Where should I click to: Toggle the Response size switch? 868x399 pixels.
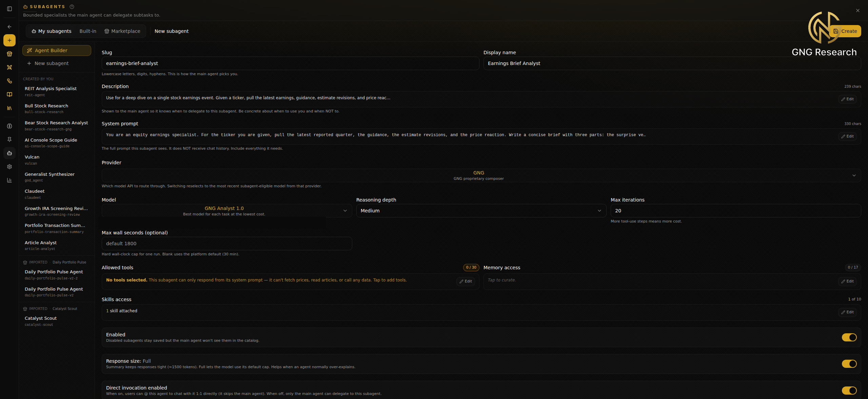pyautogui.click(x=849, y=364)
